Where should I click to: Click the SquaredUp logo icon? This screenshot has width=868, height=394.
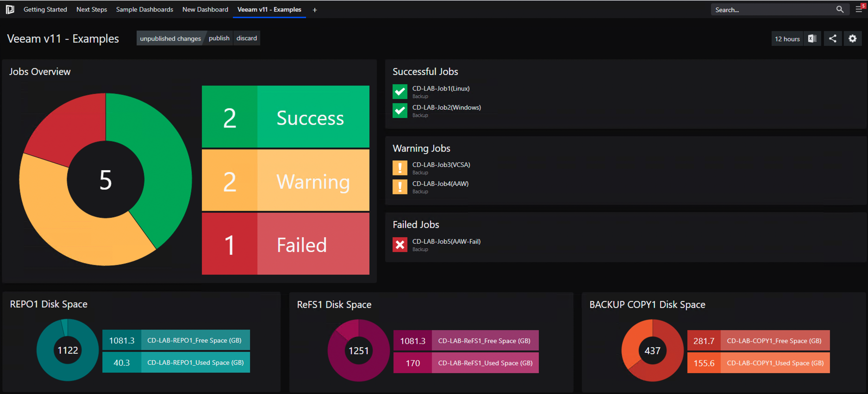pyautogui.click(x=10, y=9)
